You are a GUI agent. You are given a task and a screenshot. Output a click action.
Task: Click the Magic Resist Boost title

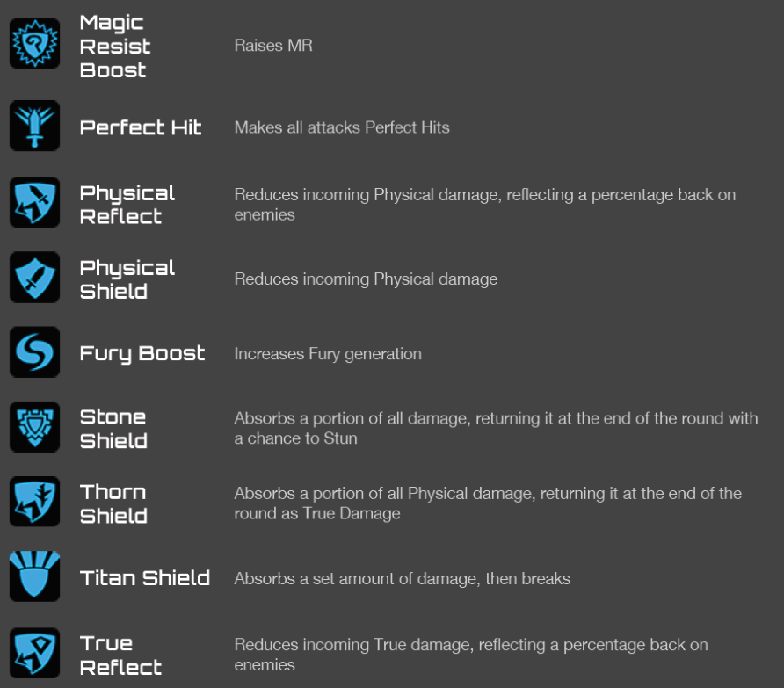point(115,46)
